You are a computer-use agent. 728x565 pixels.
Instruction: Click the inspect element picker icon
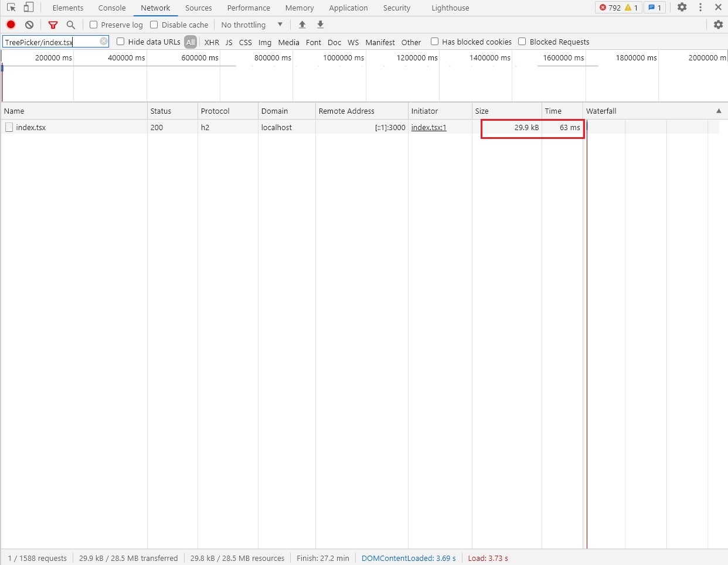(x=11, y=8)
